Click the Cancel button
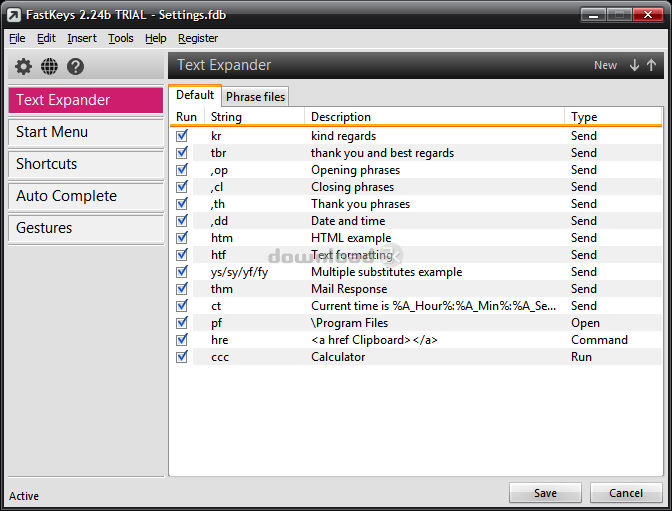 pyautogui.click(x=626, y=493)
